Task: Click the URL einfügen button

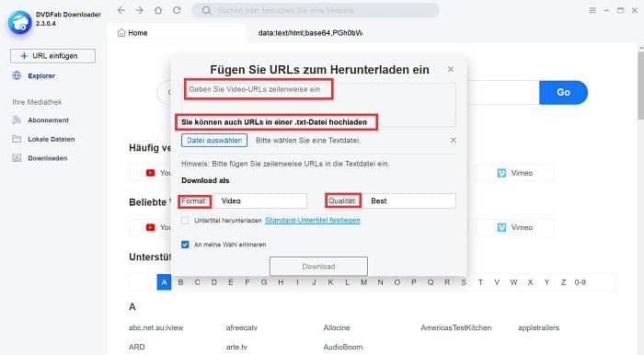Action: tap(52, 56)
